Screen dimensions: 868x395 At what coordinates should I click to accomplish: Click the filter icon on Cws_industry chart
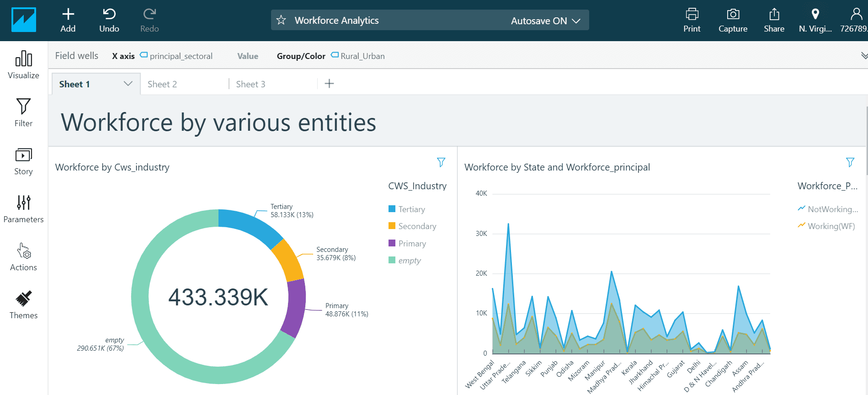[441, 162]
